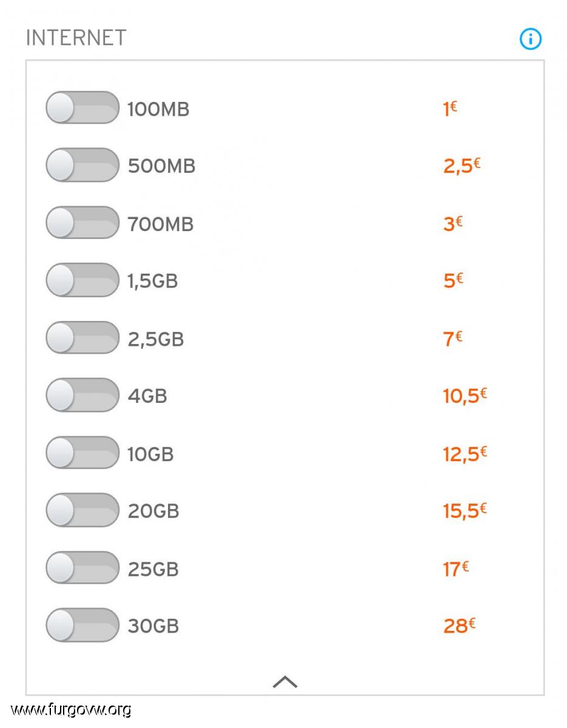Activate the 2,5GB toggle switch

(82, 337)
